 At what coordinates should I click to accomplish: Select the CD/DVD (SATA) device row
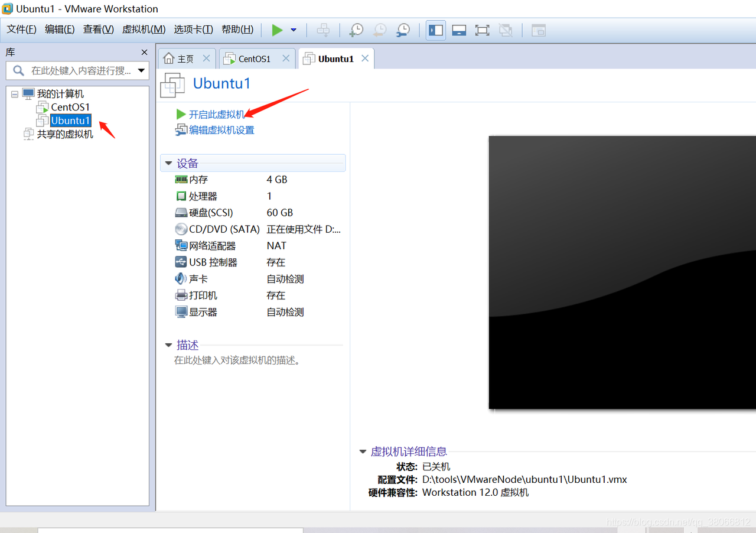tap(254, 229)
